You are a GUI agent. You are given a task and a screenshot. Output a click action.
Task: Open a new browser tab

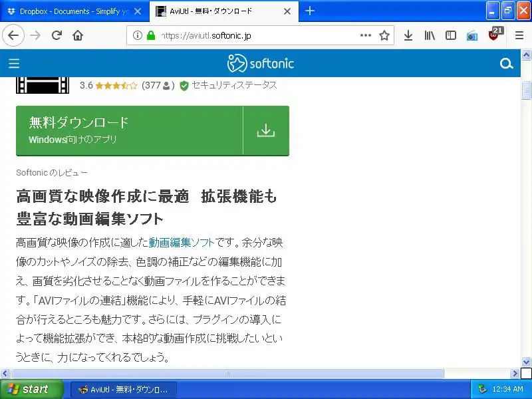[x=309, y=11]
